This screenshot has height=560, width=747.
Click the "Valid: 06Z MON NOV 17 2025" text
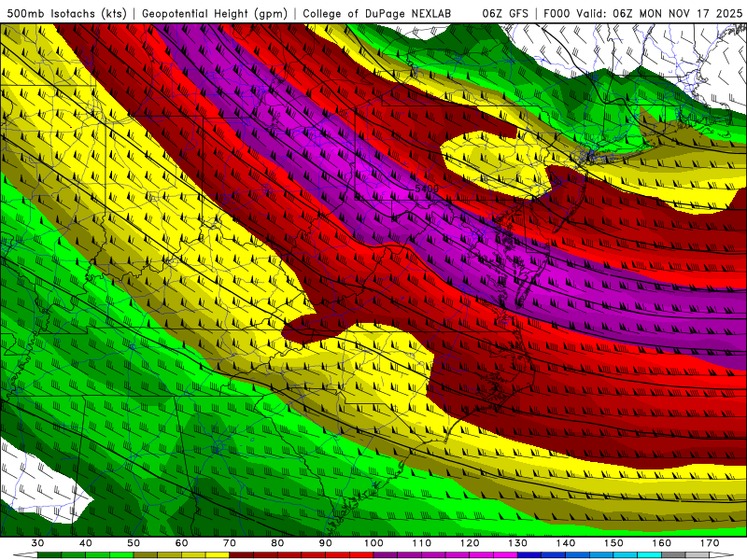(659, 13)
